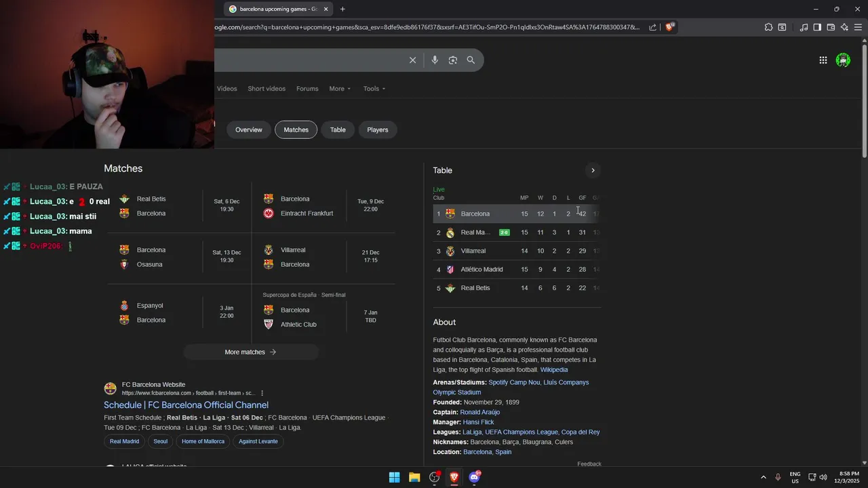Click the tray microphone icon

point(778,477)
